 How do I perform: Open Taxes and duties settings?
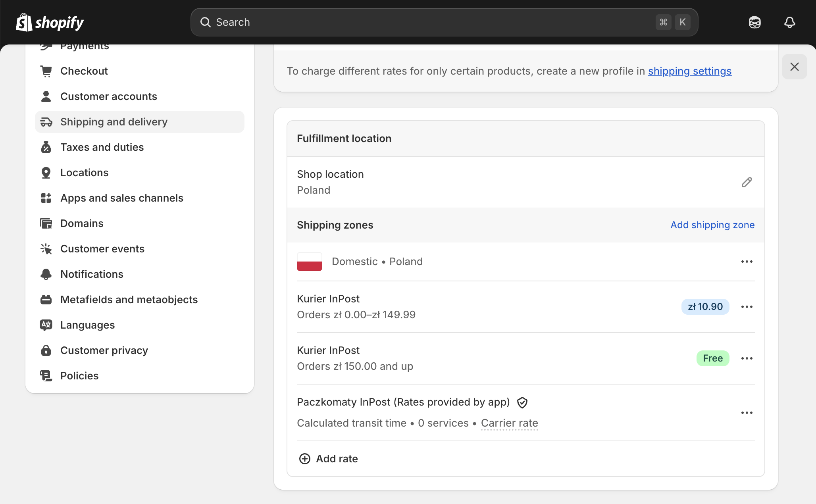point(140,147)
